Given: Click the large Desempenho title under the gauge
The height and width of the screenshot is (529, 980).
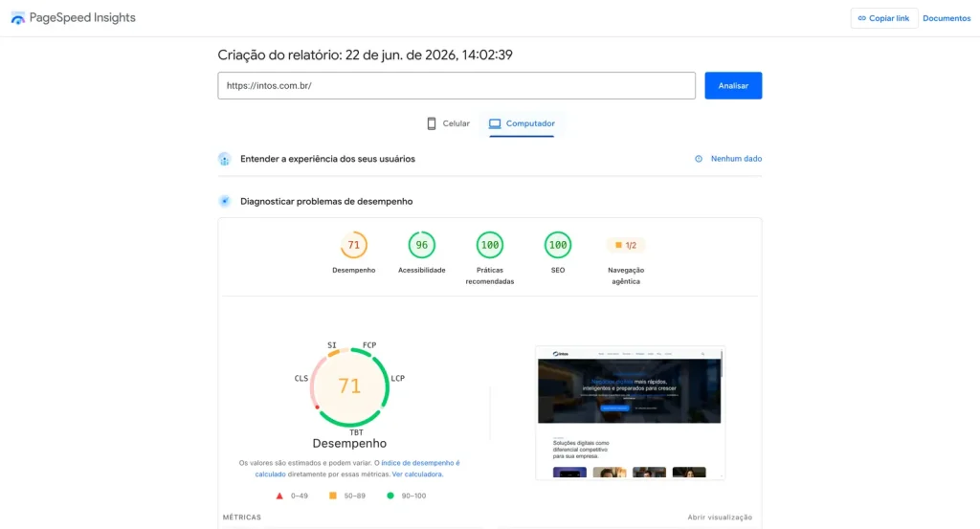Looking at the screenshot, I should pyautogui.click(x=349, y=444).
